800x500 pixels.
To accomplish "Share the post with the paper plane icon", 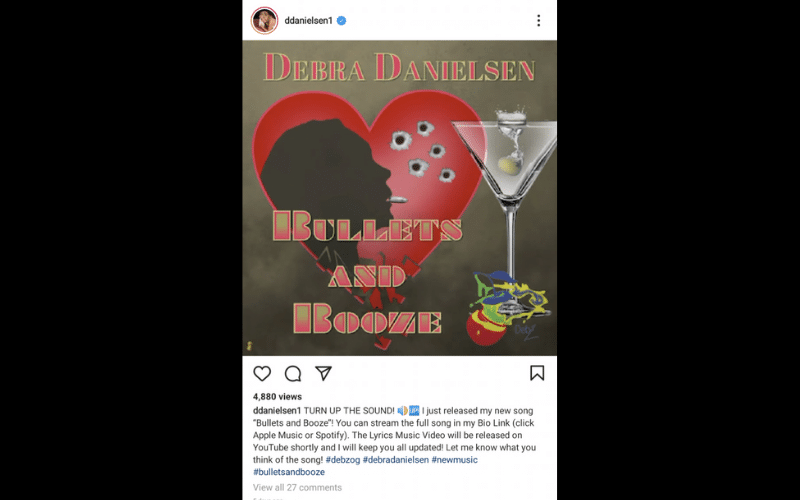I will (323, 373).
